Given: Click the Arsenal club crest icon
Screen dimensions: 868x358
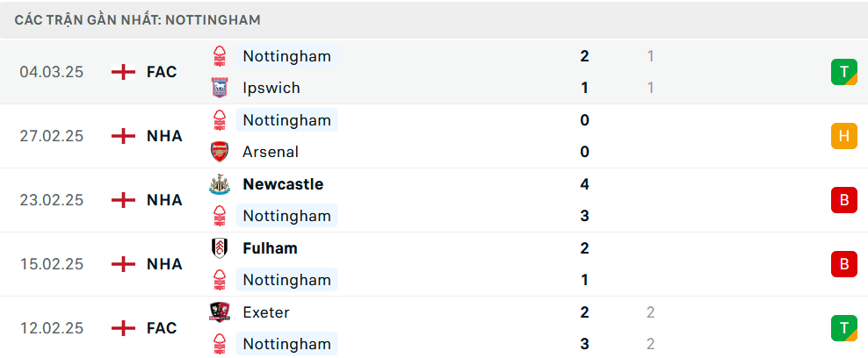Looking at the screenshot, I should 219,152.
